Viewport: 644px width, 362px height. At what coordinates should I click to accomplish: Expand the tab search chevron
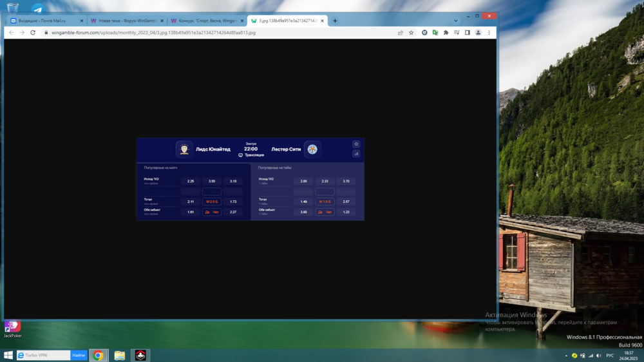pos(456,21)
